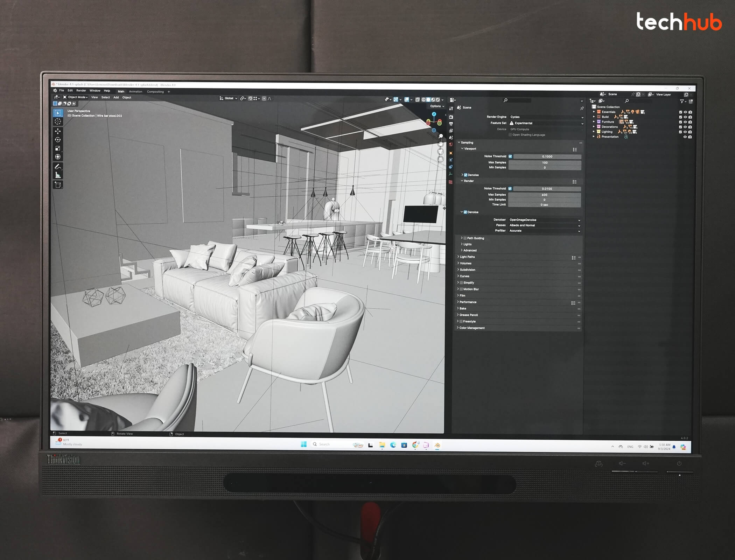Viewport: 735px width, 560px height.
Task: Select the 3D Cursor tool
Action: pyautogui.click(x=58, y=121)
